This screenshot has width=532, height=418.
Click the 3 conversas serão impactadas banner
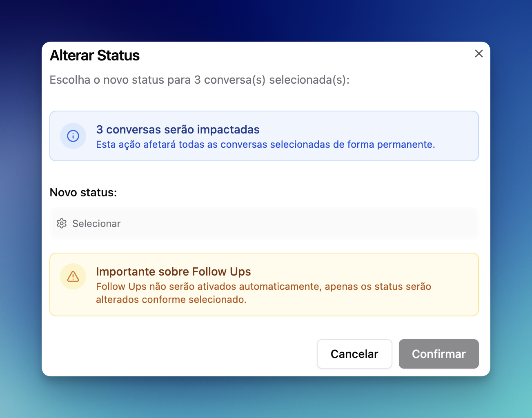pyautogui.click(x=264, y=136)
